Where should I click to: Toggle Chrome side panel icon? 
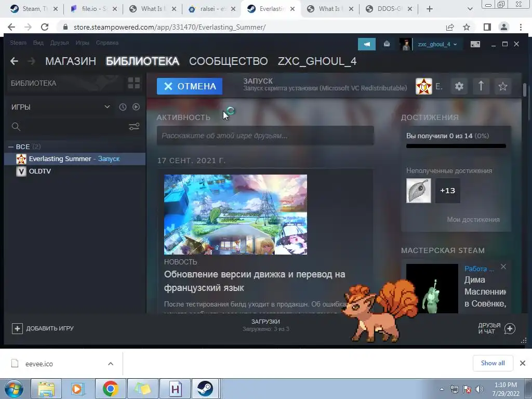[x=487, y=27]
